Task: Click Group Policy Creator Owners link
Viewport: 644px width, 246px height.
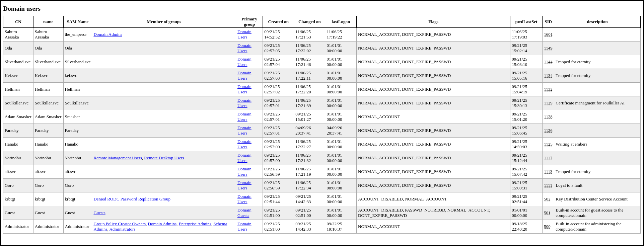Action: pos(119,224)
